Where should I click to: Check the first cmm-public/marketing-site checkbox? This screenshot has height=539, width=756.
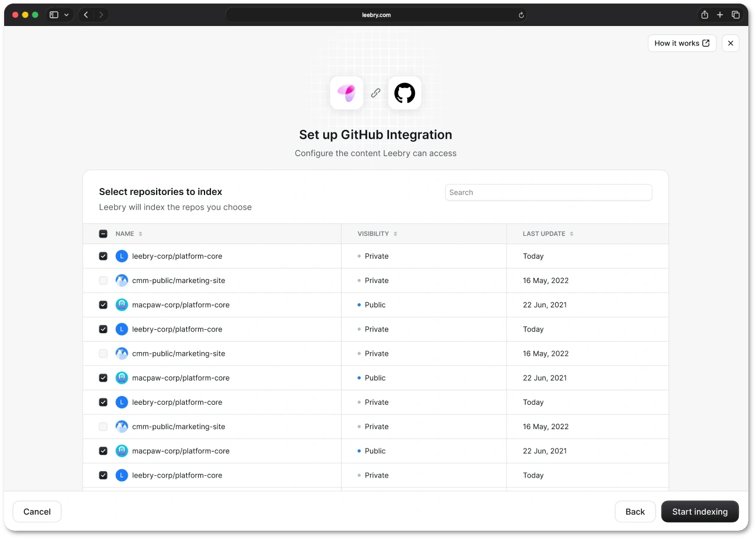tap(103, 281)
